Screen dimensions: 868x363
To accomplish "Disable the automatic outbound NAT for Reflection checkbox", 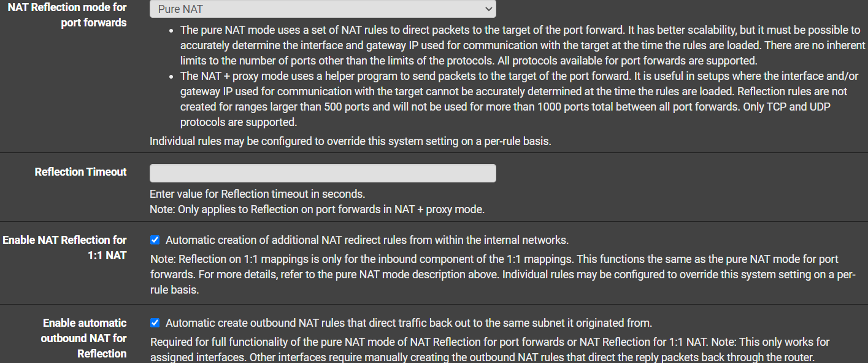I will (155, 323).
